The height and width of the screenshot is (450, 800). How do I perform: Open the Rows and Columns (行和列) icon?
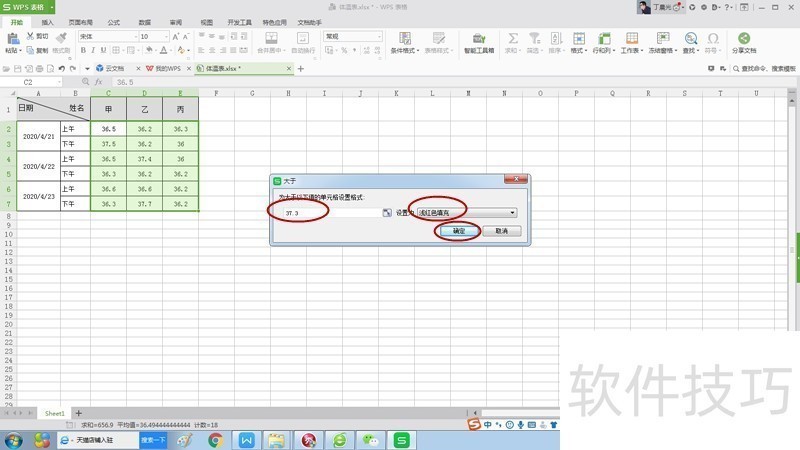[604, 38]
